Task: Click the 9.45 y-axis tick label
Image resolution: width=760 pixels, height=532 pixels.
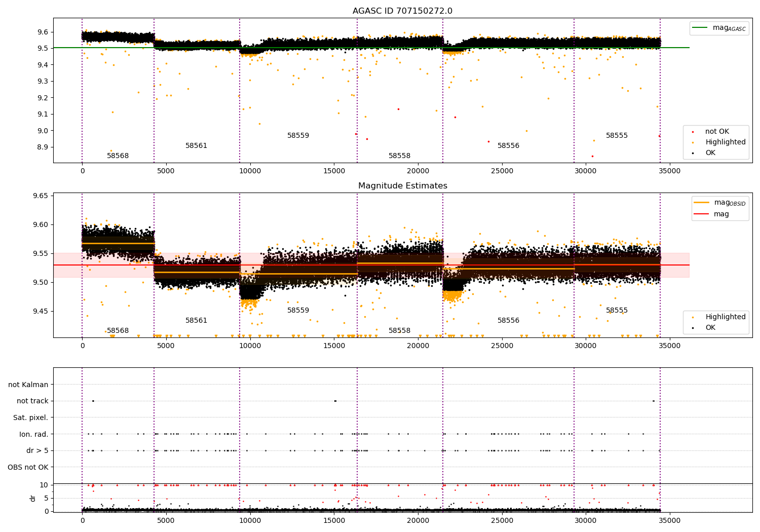Action: click(41, 312)
